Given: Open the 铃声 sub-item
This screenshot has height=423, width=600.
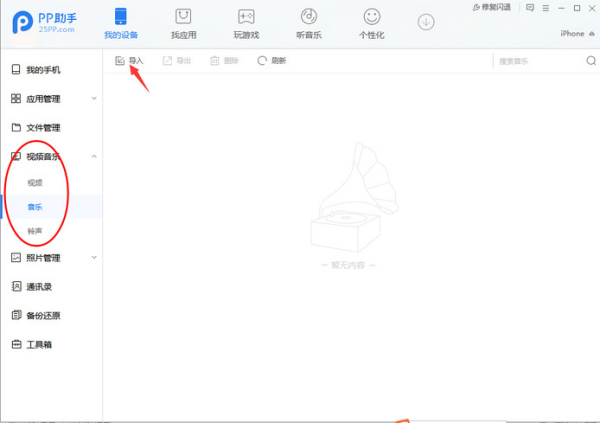Looking at the screenshot, I should (x=35, y=231).
